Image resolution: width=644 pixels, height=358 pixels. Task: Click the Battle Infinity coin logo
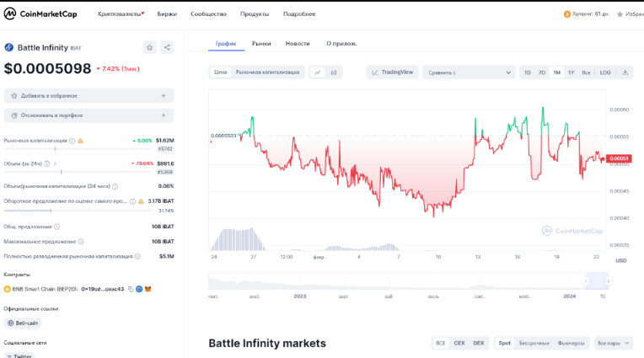click(9, 48)
